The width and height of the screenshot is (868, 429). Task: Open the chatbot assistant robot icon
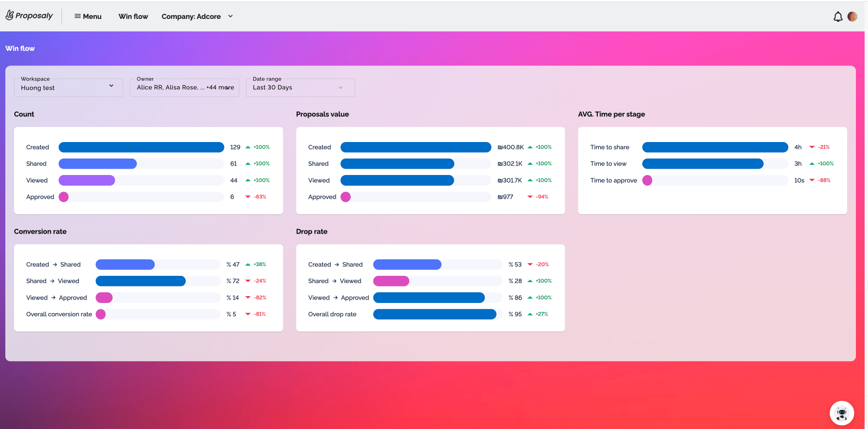[x=841, y=413]
